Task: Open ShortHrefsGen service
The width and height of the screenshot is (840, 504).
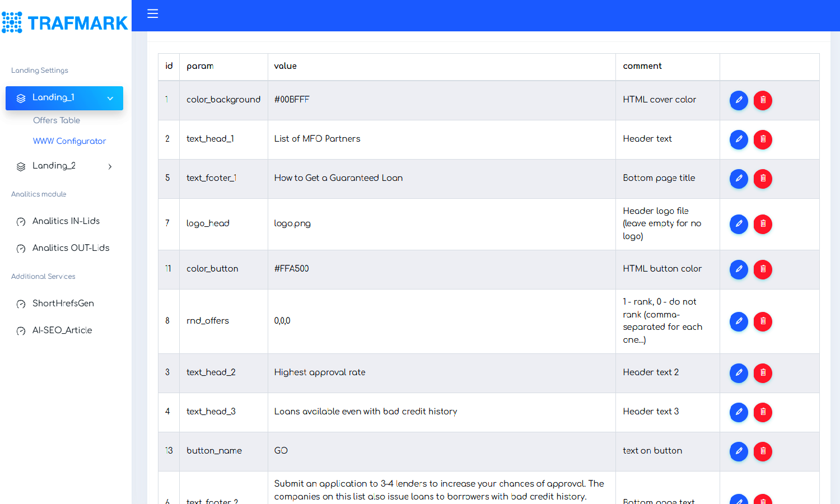Action: [x=63, y=304]
